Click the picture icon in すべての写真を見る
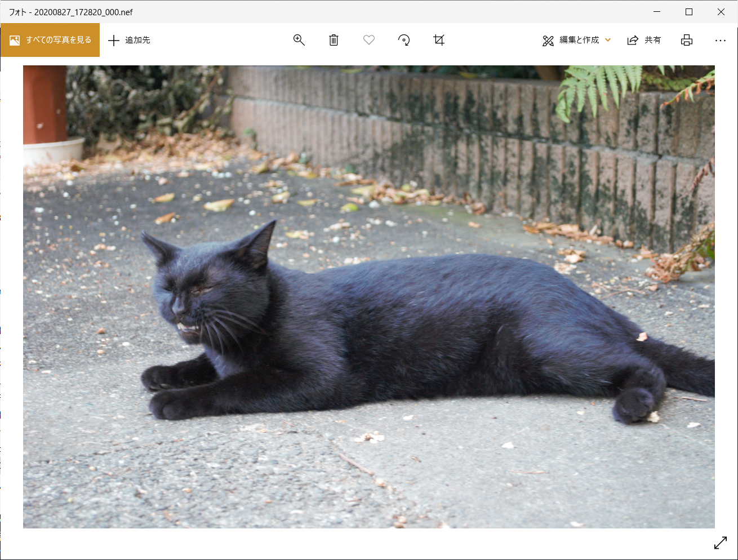738x560 pixels. [x=15, y=40]
